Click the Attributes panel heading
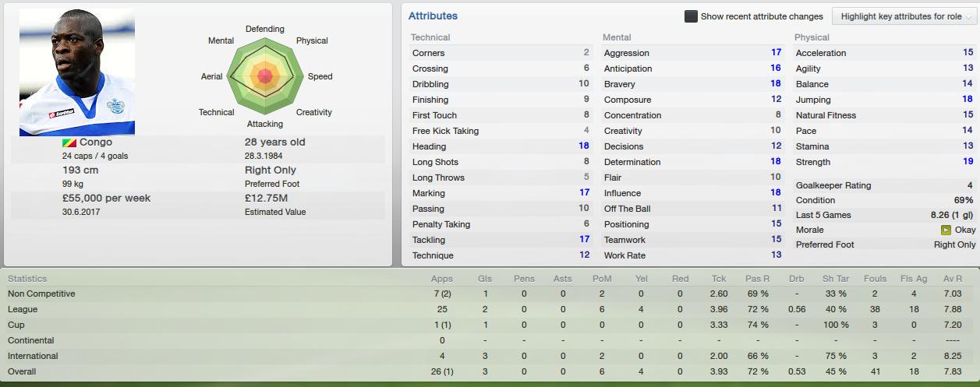This screenshot has height=387, width=980. click(x=433, y=16)
